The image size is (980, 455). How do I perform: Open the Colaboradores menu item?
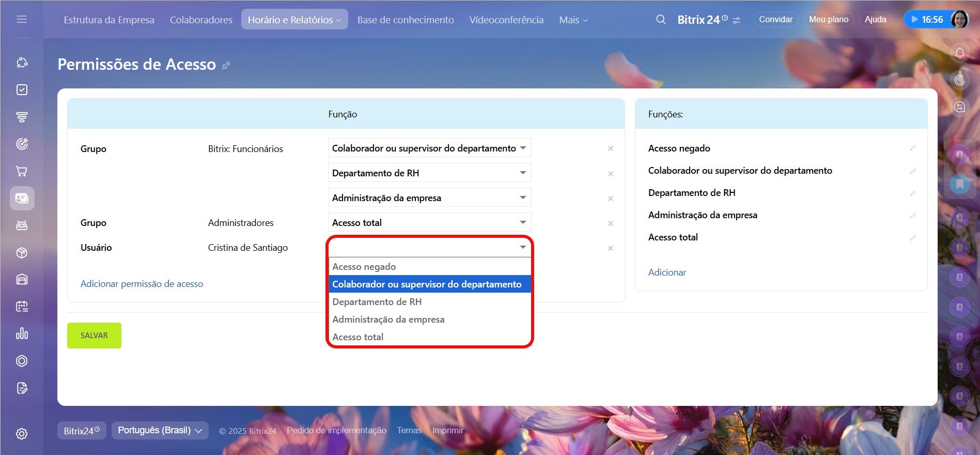coord(201,20)
